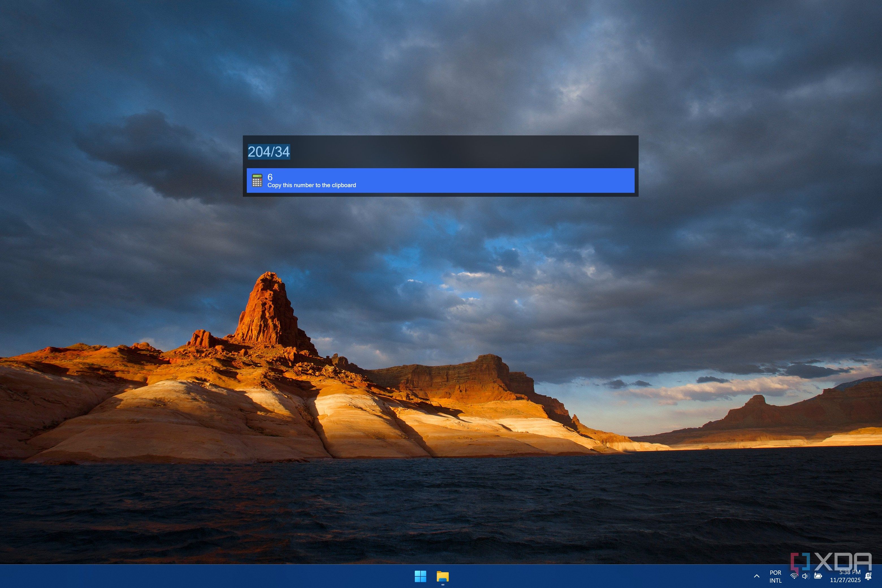Click the battery charging icon in the tray

(x=818, y=576)
